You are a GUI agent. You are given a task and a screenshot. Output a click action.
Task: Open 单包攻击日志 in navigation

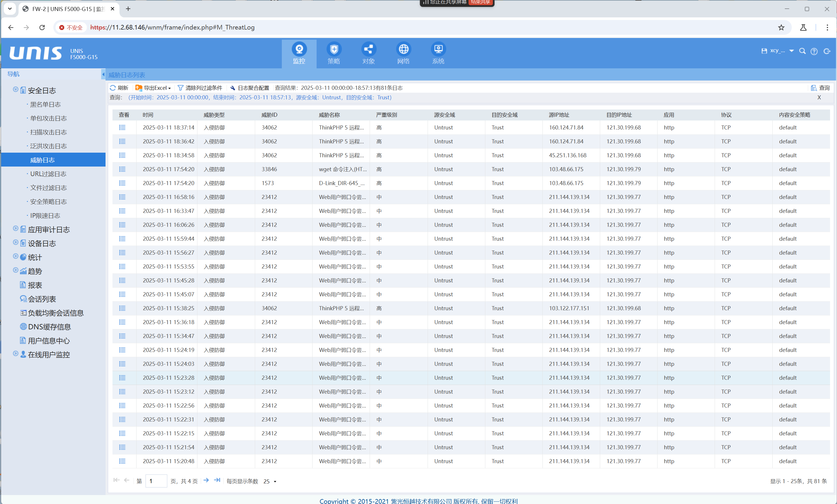[48, 118]
